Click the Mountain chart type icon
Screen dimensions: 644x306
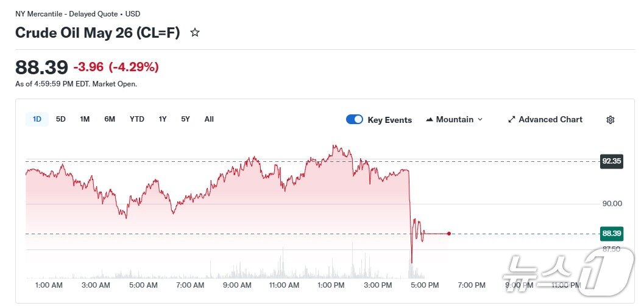coord(430,120)
